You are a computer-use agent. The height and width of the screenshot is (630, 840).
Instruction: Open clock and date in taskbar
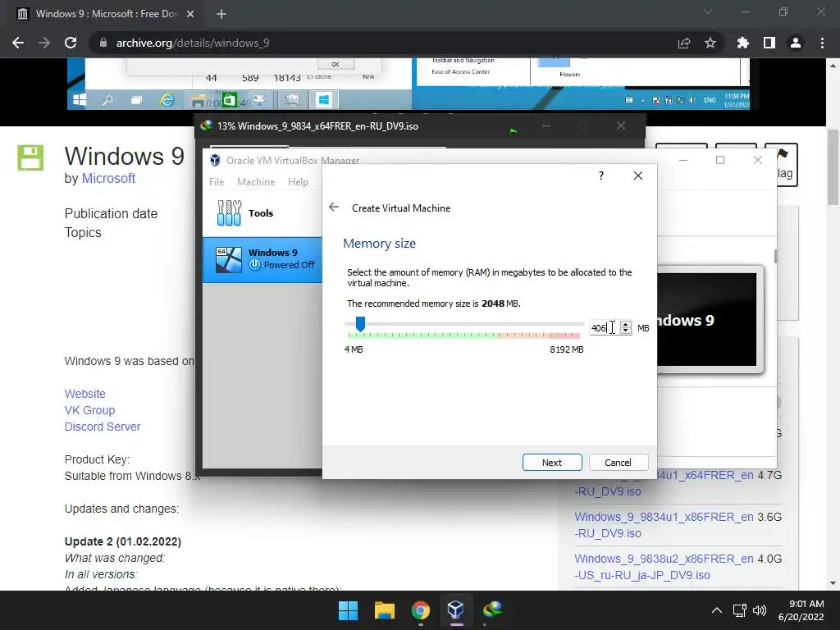click(x=801, y=610)
